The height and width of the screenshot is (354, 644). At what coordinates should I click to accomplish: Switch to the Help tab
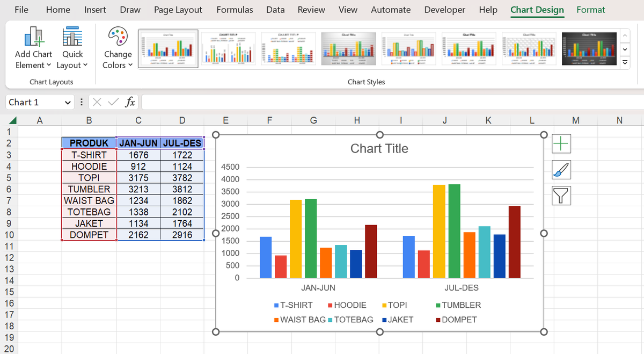coord(488,10)
